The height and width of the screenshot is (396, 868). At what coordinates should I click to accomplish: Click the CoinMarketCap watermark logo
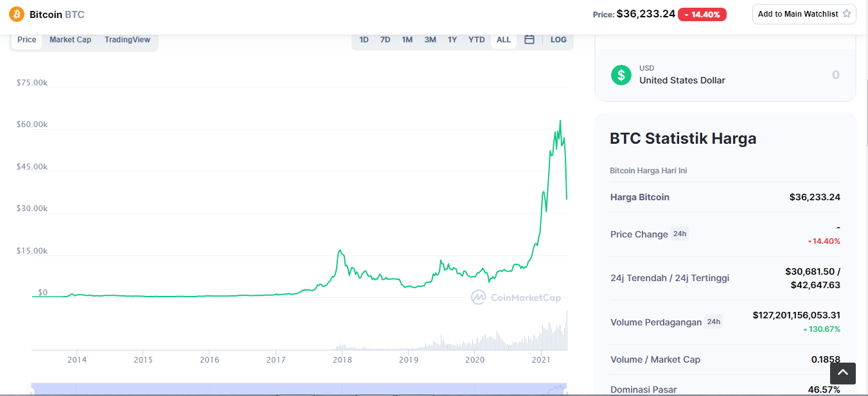(x=516, y=297)
